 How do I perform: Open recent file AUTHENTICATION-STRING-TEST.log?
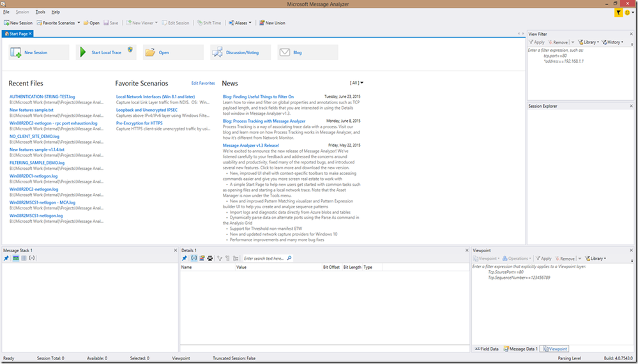click(42, 97)
